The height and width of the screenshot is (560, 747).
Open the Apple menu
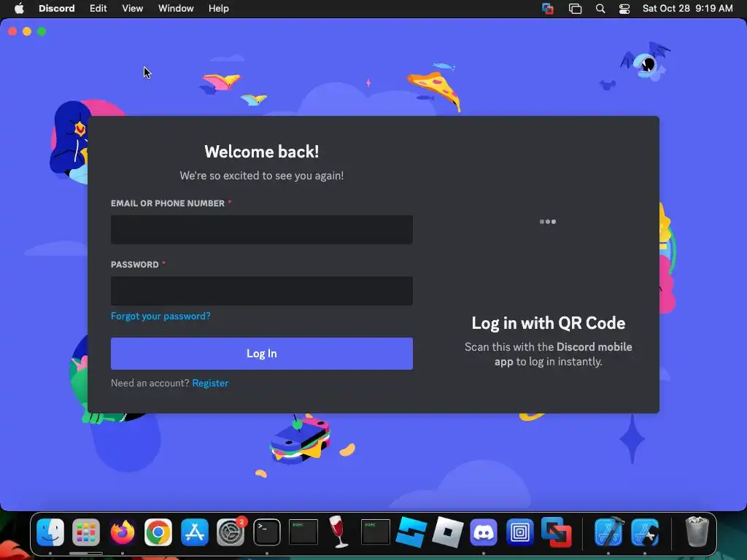(19, 9)
